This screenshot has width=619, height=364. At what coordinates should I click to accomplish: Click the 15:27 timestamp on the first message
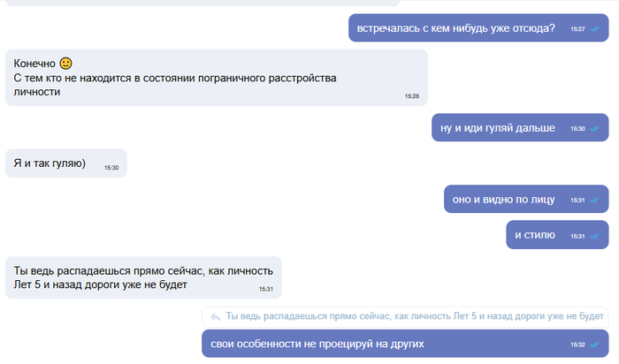pyautogui.click(x=577, y=29)
